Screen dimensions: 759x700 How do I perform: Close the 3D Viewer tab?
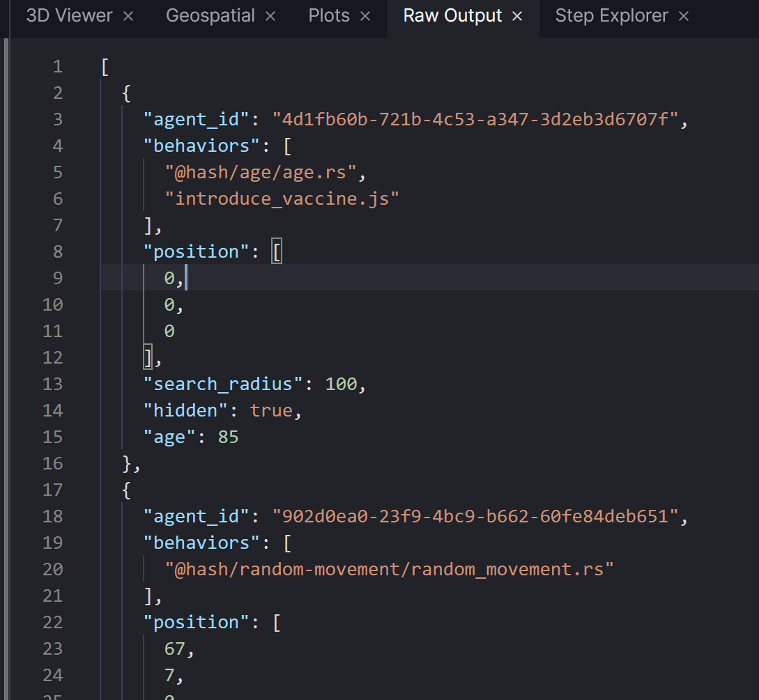[x=128, y=17]
